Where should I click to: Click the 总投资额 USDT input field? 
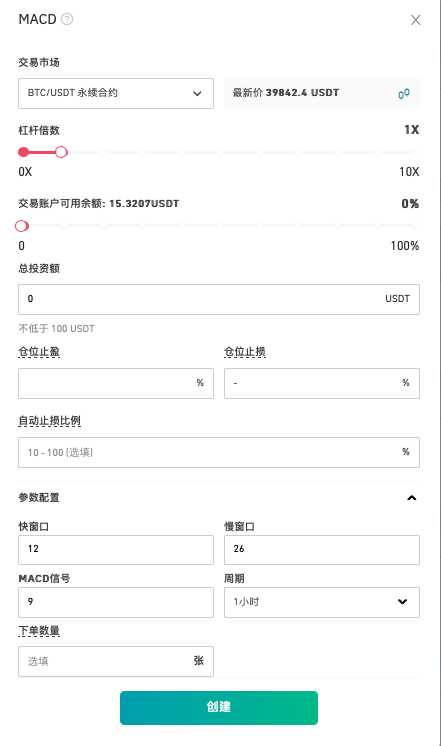click(219, 299)
